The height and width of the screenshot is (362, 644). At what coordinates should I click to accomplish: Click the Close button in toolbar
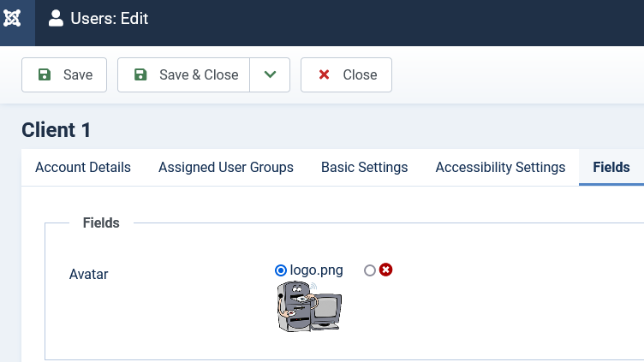[346, 74]
